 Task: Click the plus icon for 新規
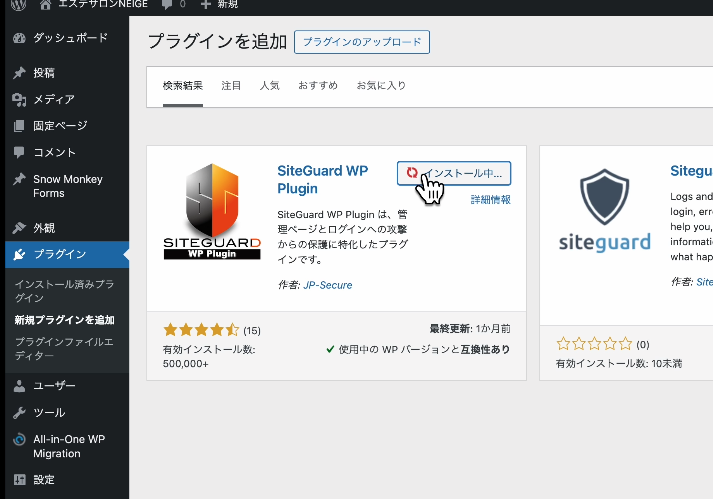pyautogui.click(x=206, y=4)
